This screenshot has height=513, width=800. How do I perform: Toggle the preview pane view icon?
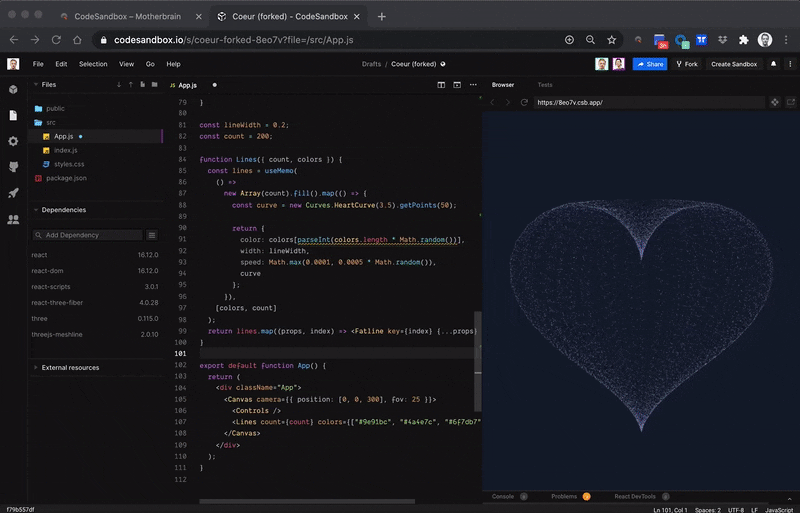point(456,85)
